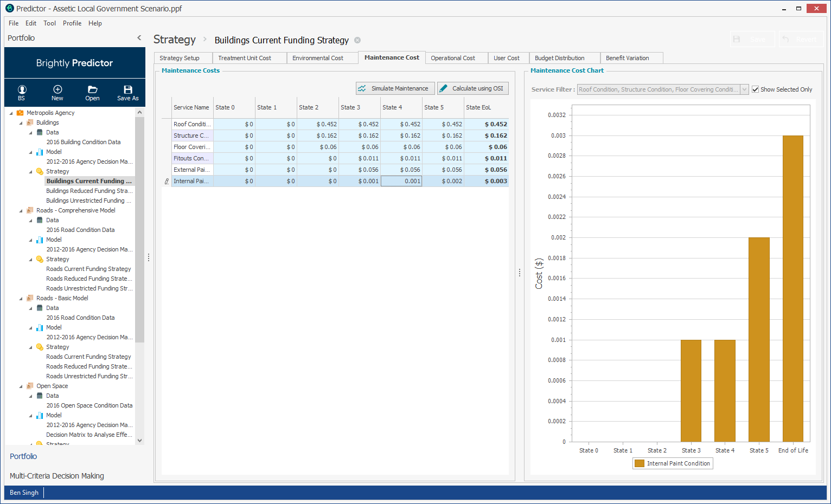Viewport: 831px width, 504px height.
Task: Click the Open Space folder icon
Action: pos(30,386)
